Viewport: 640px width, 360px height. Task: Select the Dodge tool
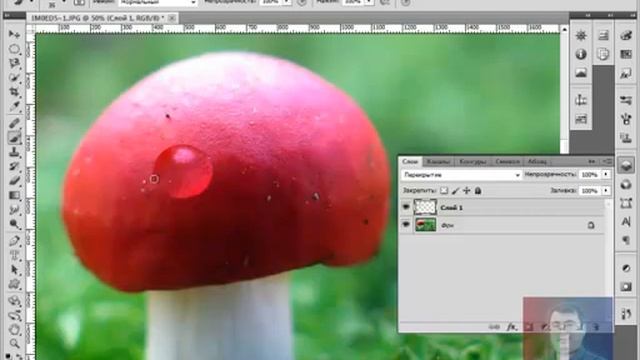pyautogui.click(x=14, y=224)
